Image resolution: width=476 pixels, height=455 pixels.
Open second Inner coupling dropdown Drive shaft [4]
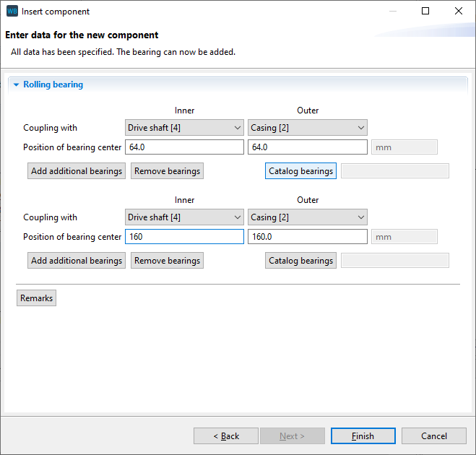click(184, 217)
